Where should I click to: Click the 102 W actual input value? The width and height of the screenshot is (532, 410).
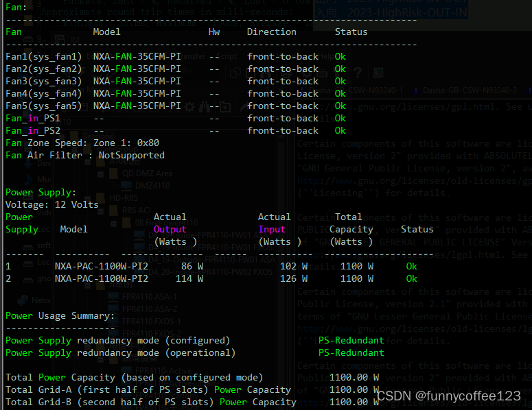[294, 266]
